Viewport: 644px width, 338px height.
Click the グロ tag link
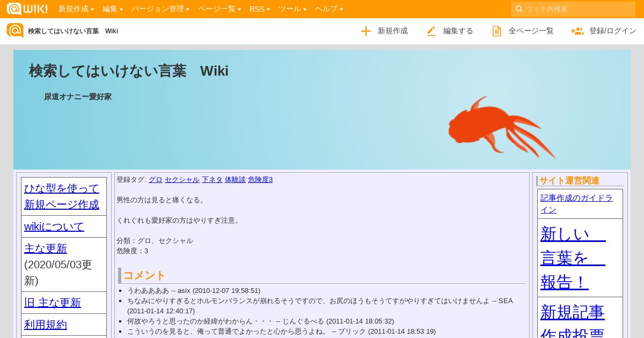pos(156,180)
